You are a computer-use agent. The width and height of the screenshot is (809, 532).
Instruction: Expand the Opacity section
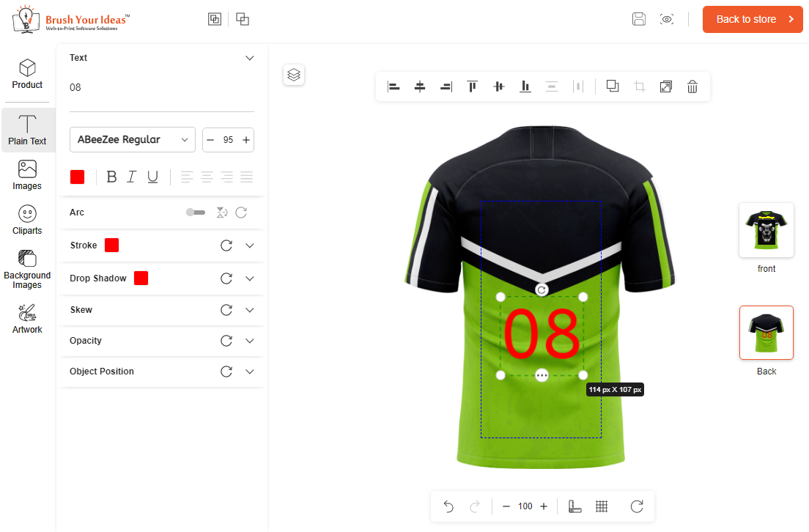coord(249,341)
